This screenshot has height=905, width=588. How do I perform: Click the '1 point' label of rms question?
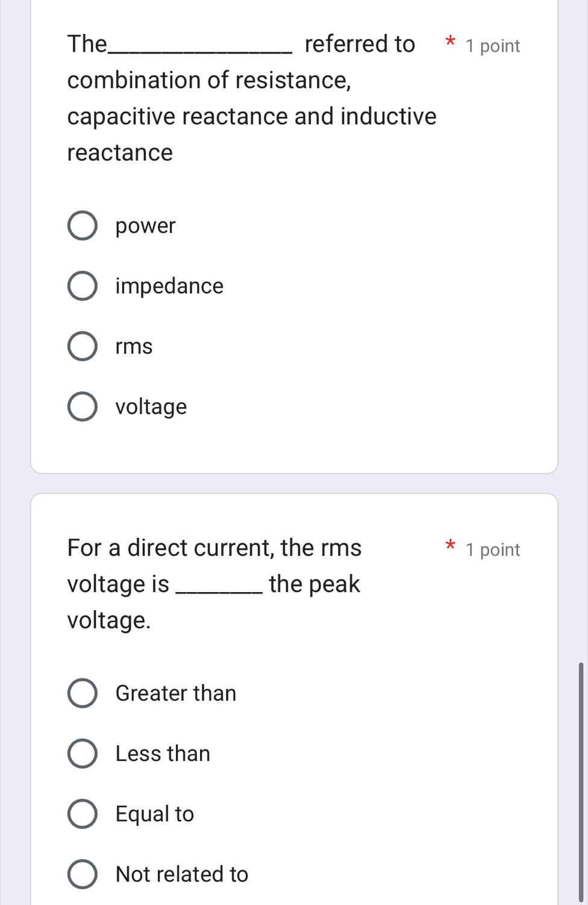point(493,550)
